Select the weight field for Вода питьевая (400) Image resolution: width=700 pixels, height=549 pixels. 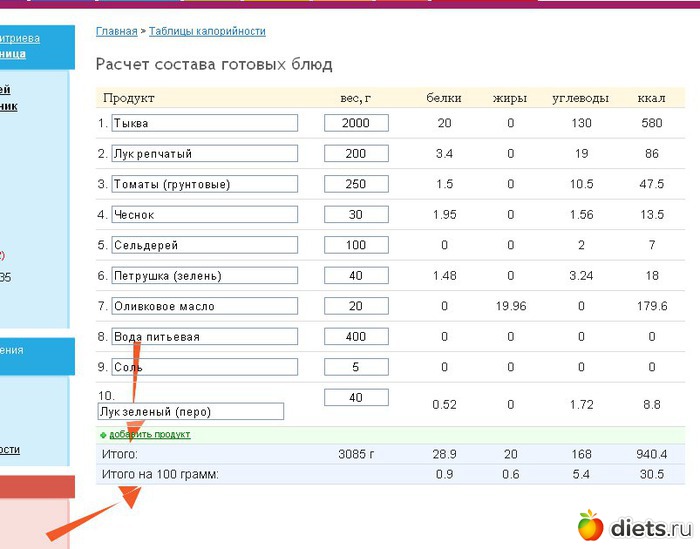[356, 337]
